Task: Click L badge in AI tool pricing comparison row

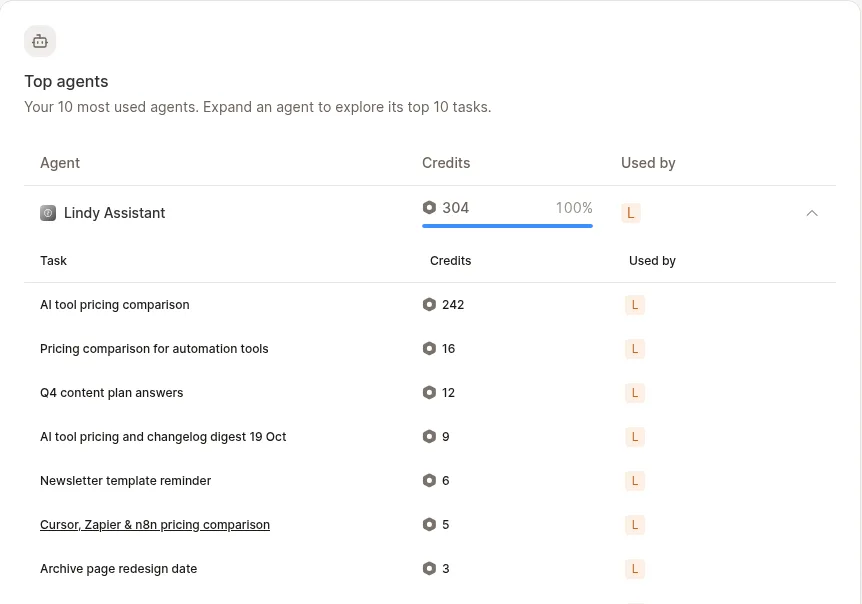Action: coord(635,305)
